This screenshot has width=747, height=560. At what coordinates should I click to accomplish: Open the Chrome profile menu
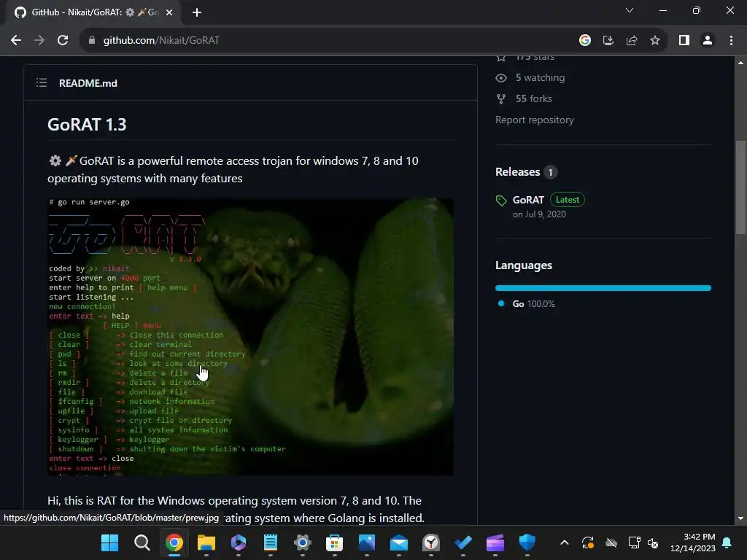[708, 41]
